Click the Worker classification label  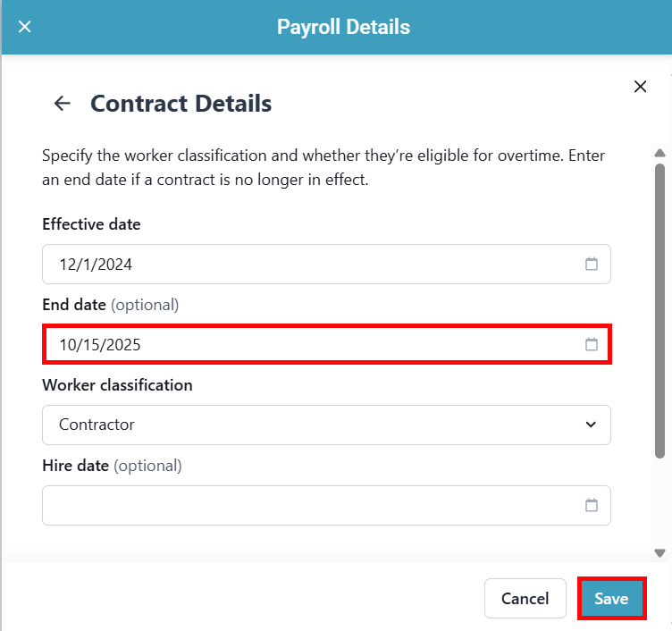point(117,385)
